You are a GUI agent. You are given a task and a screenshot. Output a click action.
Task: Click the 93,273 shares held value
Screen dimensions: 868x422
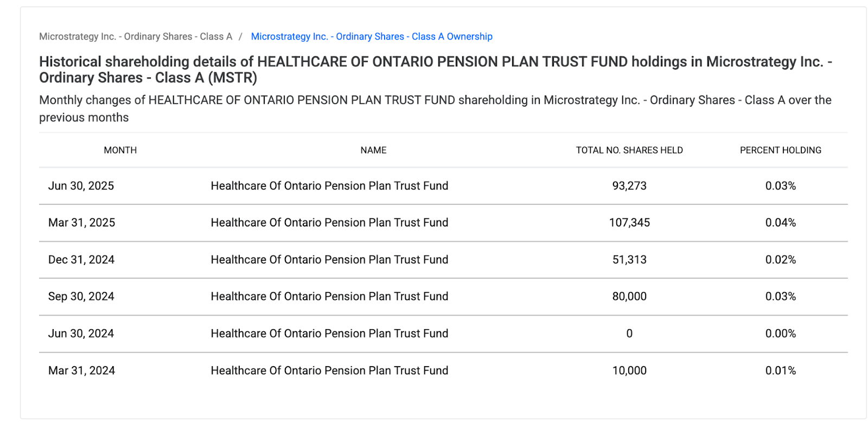coord(629,186)
